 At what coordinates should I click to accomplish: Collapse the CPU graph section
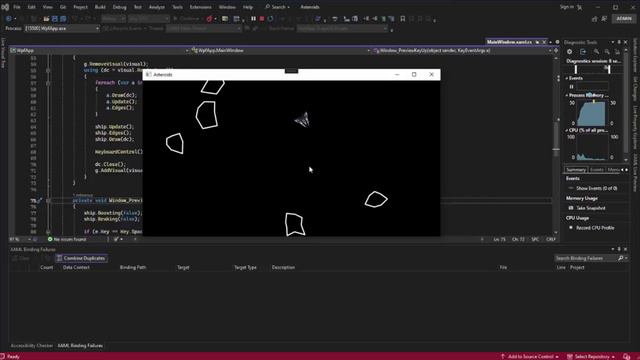[567, 130]
